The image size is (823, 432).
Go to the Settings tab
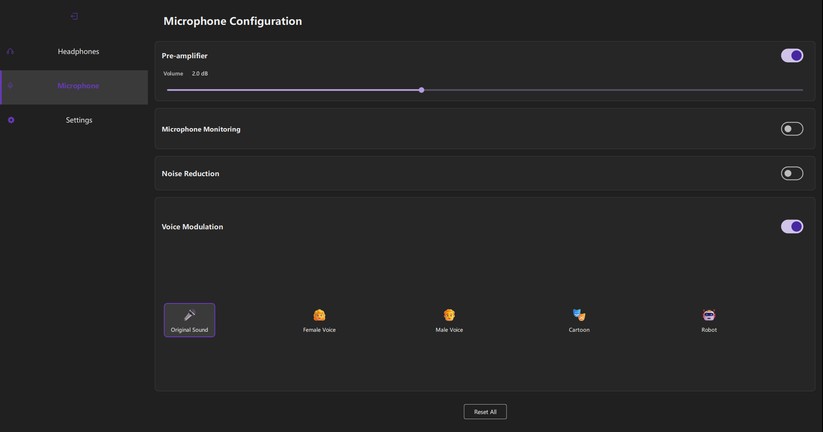click(74, 120)
